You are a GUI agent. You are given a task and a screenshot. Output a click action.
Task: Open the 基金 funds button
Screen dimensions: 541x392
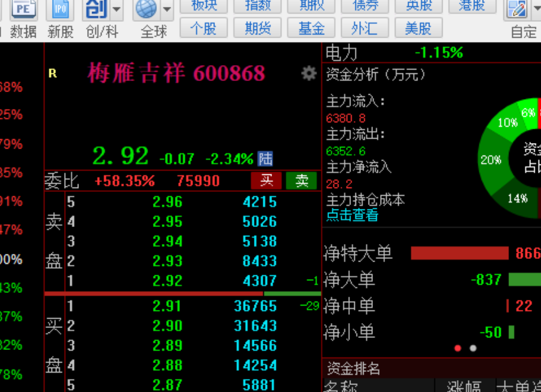[312, 28]
